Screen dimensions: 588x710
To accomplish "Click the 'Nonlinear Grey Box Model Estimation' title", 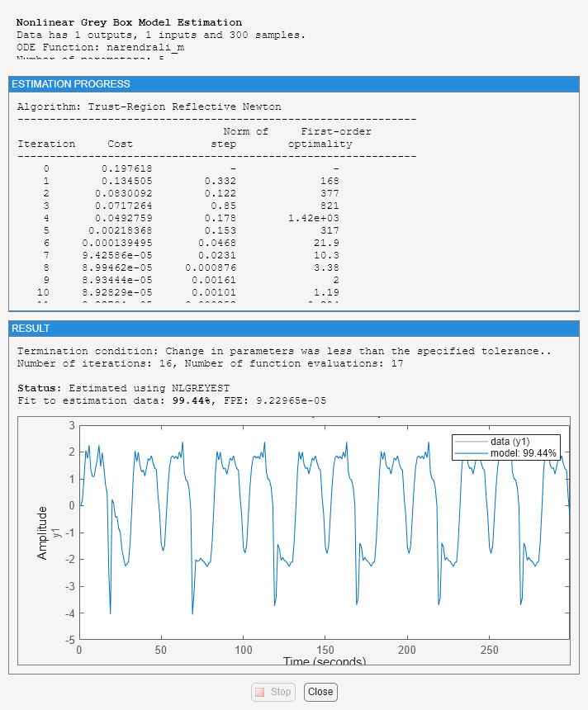I will tap(129, 22).
